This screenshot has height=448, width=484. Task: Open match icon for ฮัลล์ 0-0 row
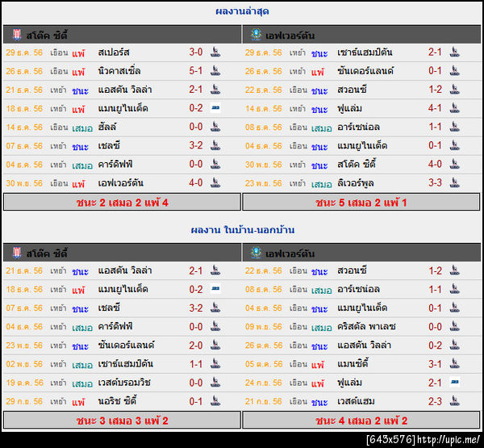tap(215, 127)
